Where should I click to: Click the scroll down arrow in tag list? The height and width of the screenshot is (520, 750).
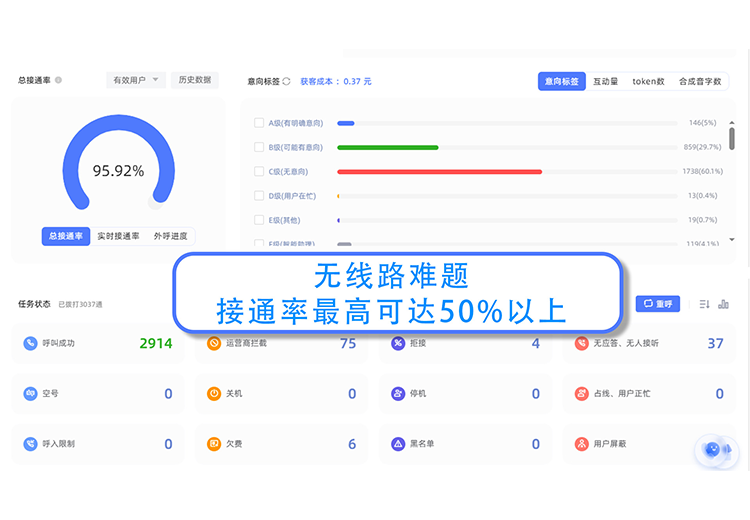[732, 239]
